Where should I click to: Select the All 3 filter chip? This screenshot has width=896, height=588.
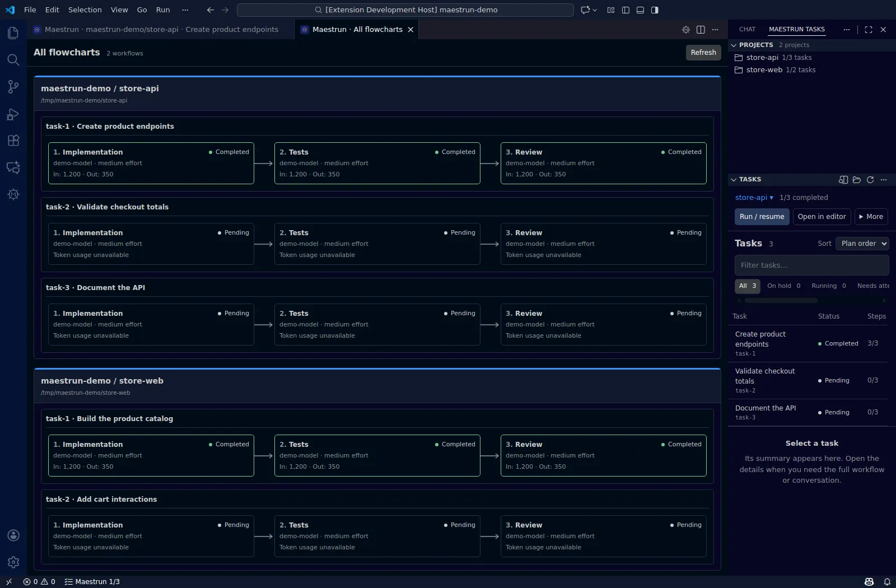point(748,286)
